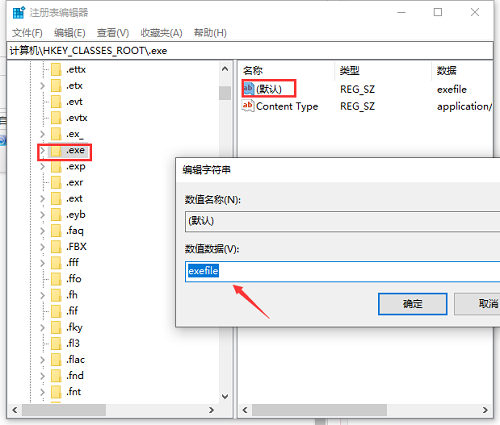
Task: Expand the .exe tree node
Action: pyautogui.click(x=42, y=151)
